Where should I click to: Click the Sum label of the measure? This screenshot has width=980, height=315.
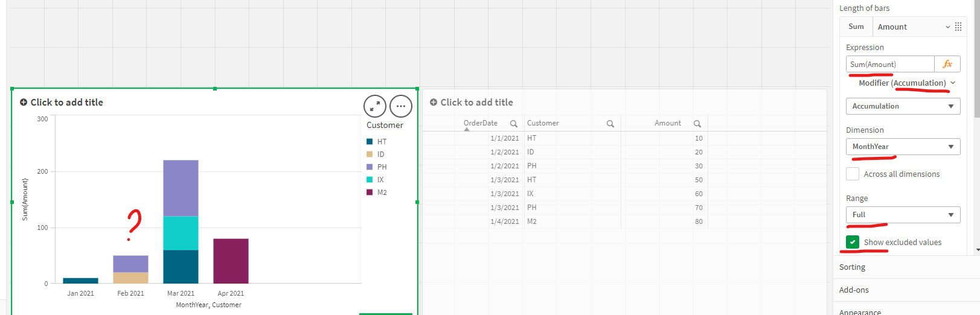coord(856,27)
